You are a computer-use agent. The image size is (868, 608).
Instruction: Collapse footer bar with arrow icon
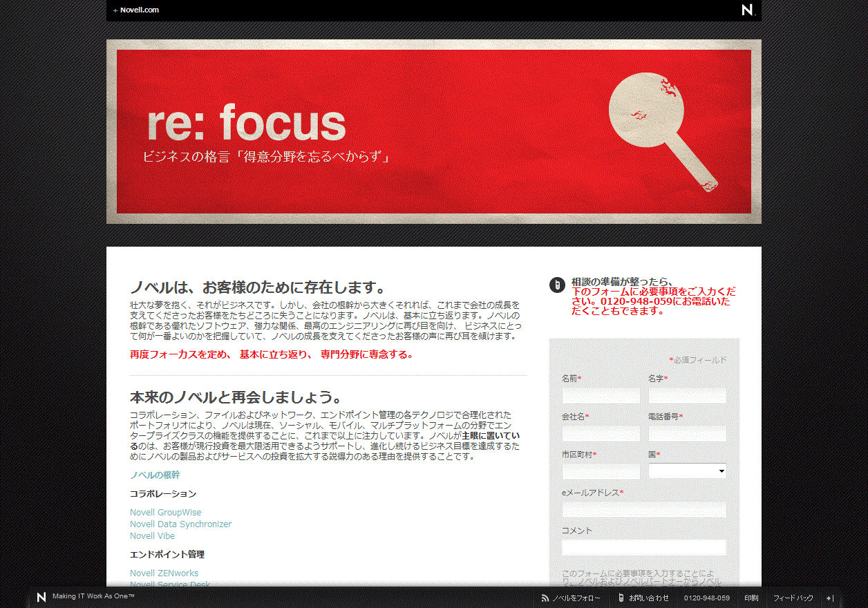(830, 598)
